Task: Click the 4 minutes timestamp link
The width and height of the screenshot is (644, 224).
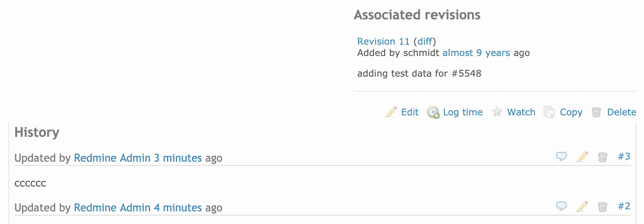Action: (178, 208)
